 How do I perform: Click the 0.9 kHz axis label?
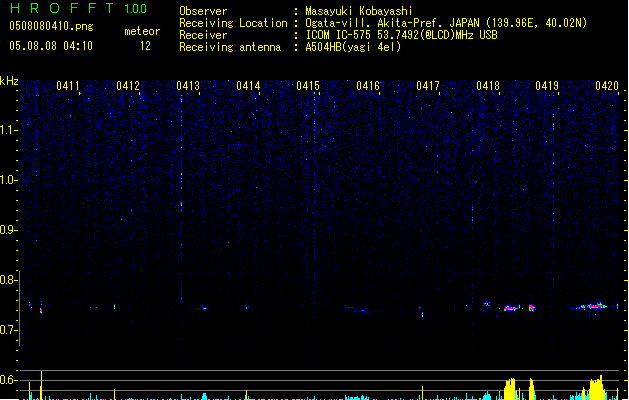coord(9,230)
